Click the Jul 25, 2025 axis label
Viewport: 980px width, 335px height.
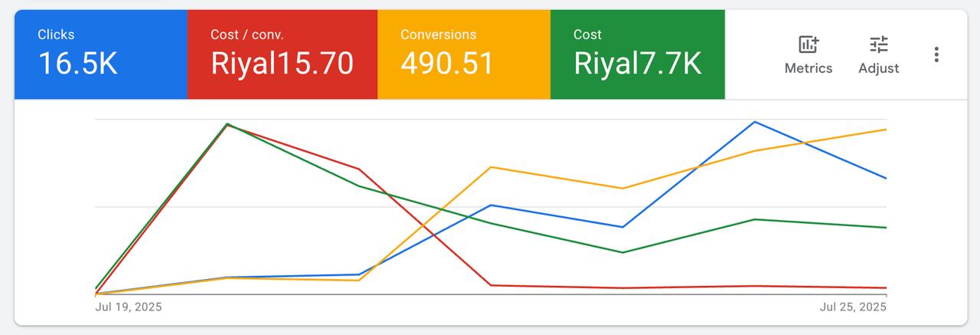(852, 307)
